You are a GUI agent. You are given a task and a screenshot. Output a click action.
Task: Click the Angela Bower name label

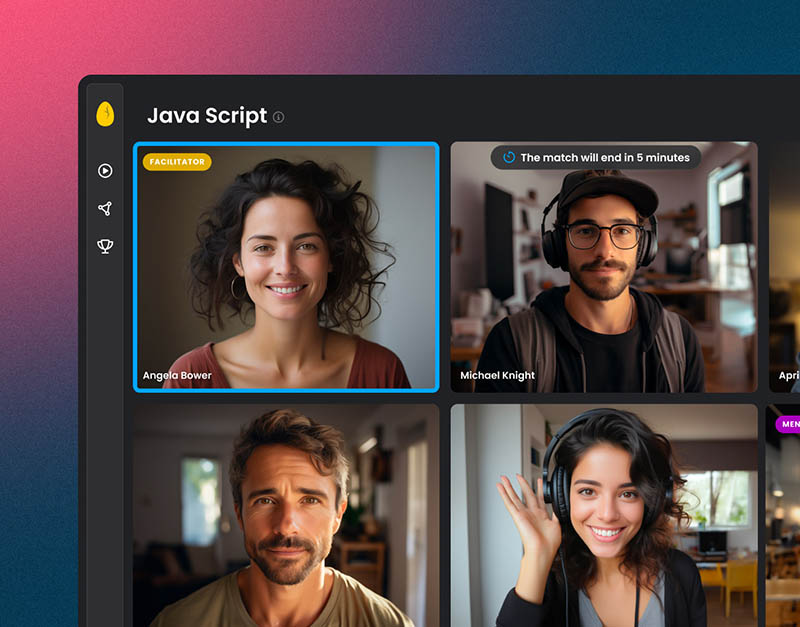tap(177, 375)
